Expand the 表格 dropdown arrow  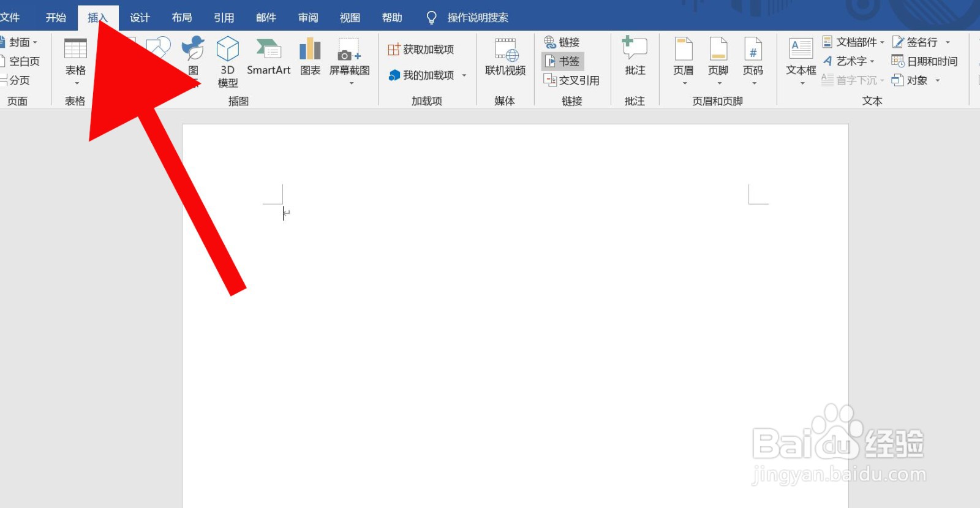(x=77, y=83)
